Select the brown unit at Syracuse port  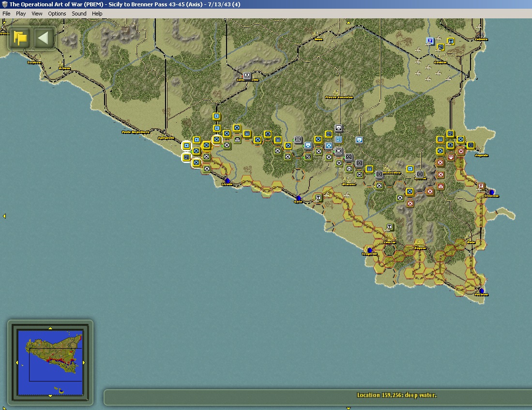[x=481, y=186]
